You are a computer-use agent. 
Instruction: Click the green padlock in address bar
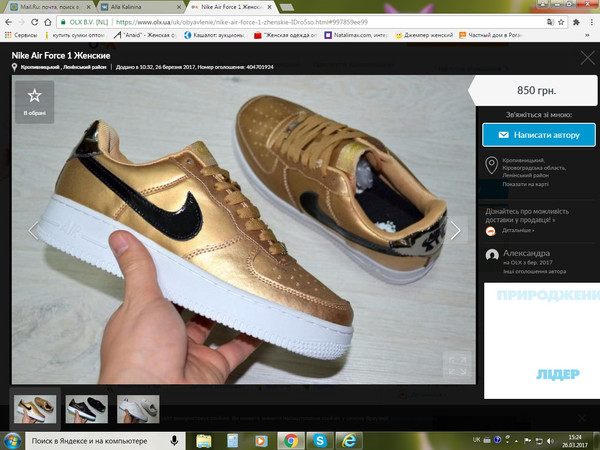pos(63,22)
